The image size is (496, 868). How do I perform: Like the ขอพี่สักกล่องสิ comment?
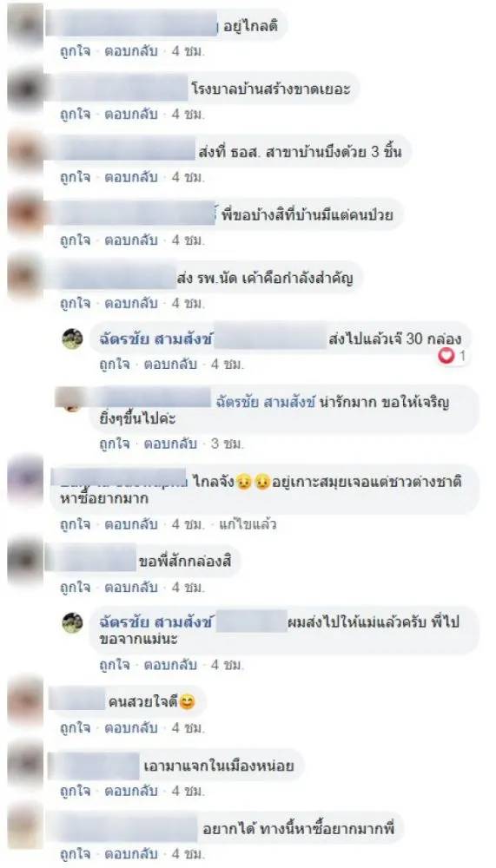click(75, 586)
